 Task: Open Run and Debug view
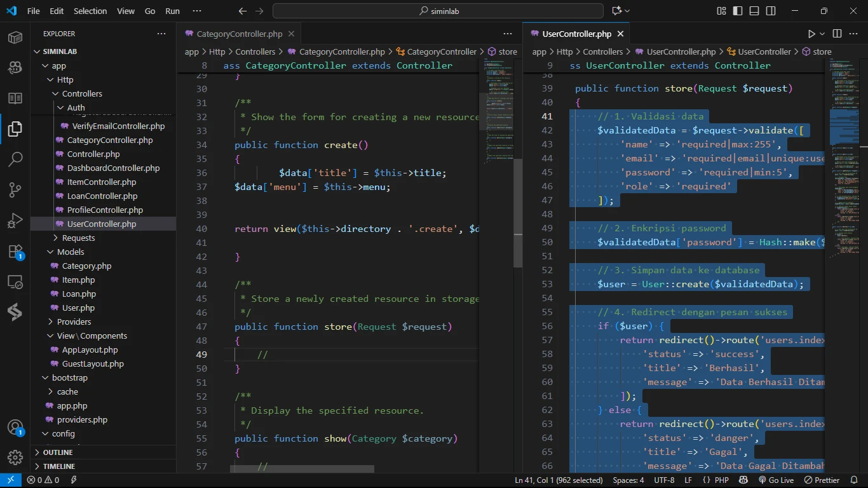point(15,220)
